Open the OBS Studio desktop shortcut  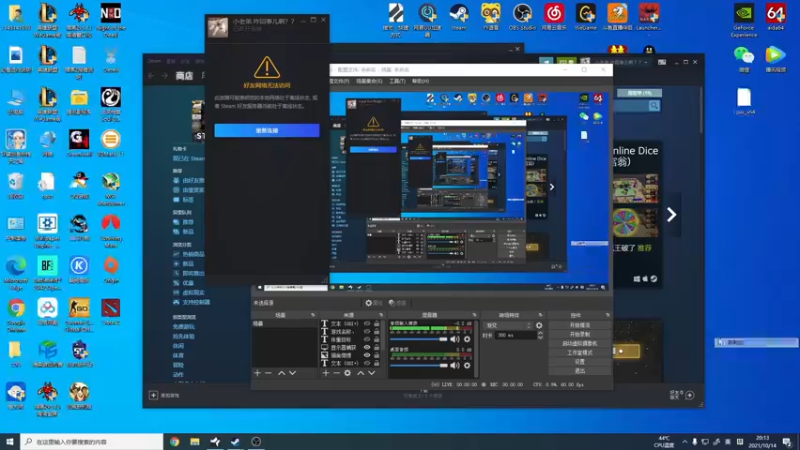click(x=522, y=17)
